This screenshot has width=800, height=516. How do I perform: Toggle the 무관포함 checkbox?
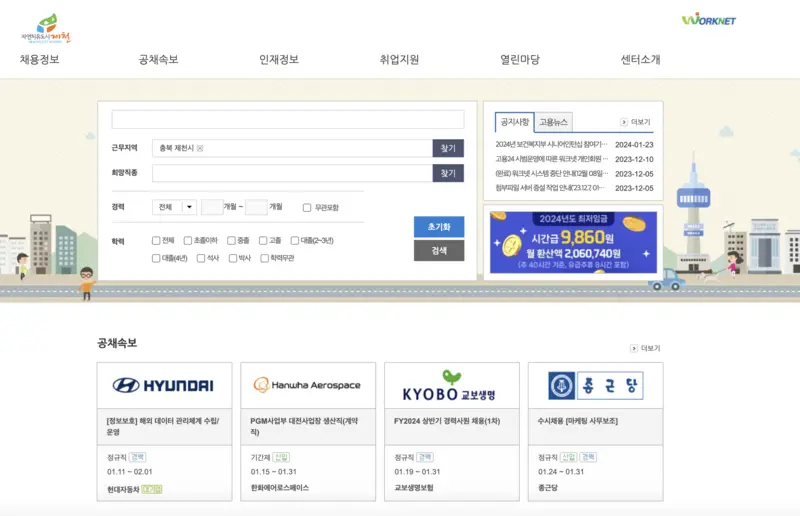[307, 208]
